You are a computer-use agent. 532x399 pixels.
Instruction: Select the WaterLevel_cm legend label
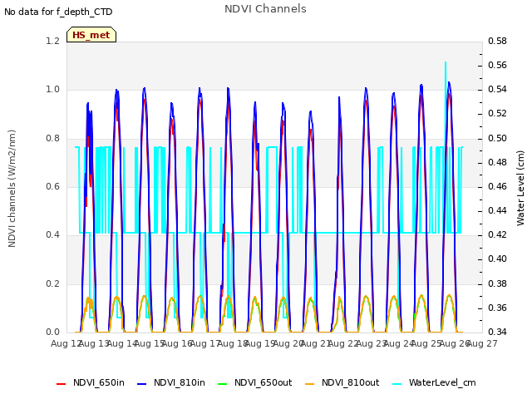[442, 382]
